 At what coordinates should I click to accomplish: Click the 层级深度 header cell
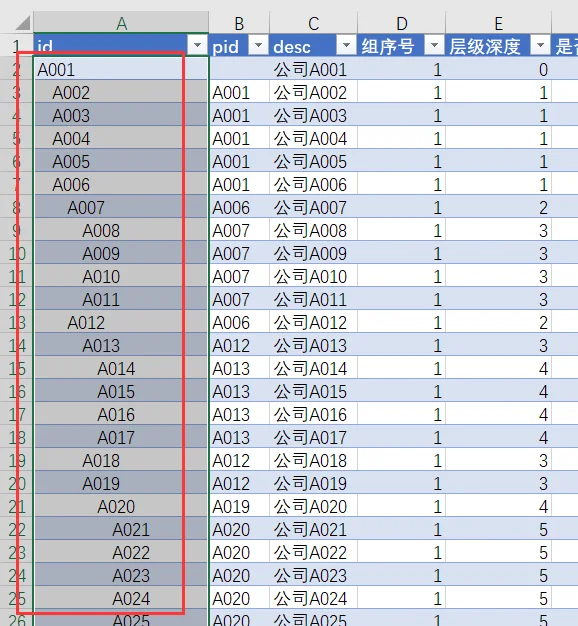[x=499, y=46]
